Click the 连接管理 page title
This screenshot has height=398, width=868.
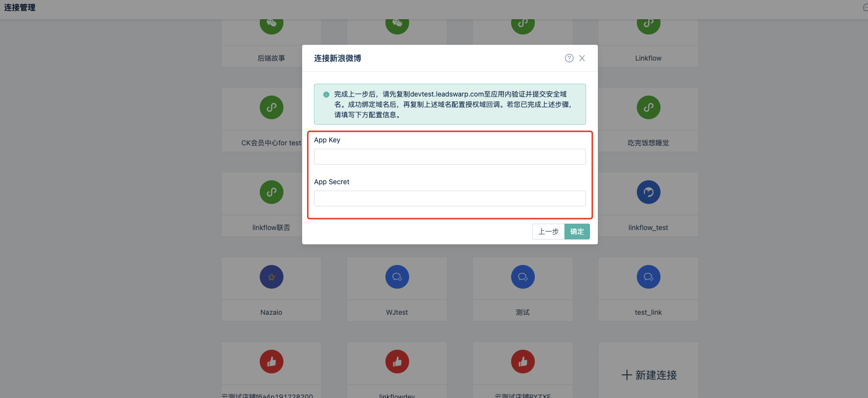pyautogui.click(x=20, y=8)
